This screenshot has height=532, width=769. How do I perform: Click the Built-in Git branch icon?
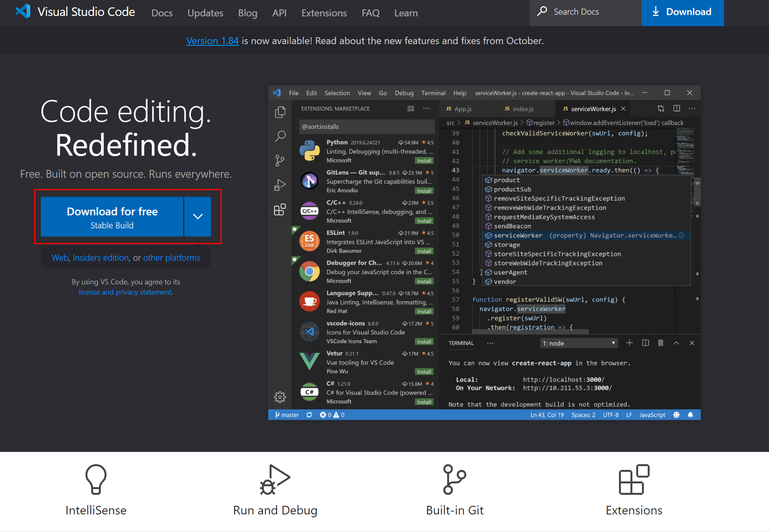coord(455,479)
